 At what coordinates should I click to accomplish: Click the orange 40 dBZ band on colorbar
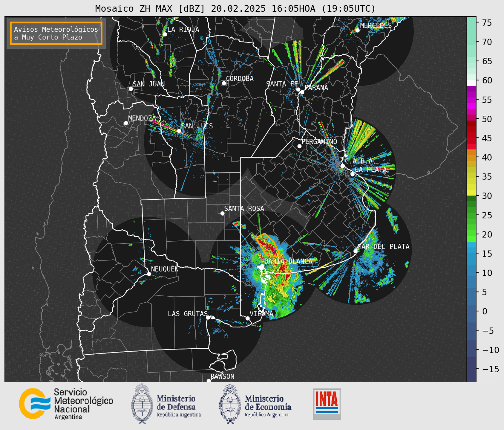pyautogui.click(x=471, y=157)
